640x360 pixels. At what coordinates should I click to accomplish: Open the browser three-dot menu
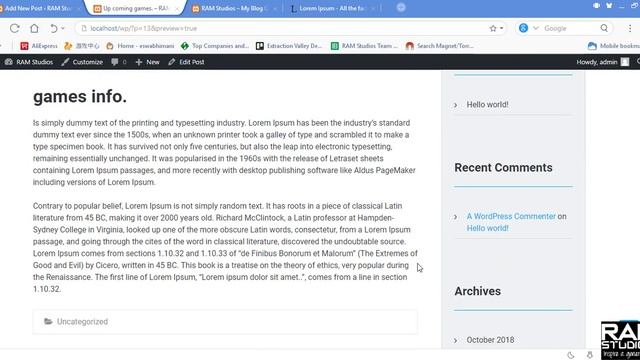pyautogui.click(x=630, y=28)
